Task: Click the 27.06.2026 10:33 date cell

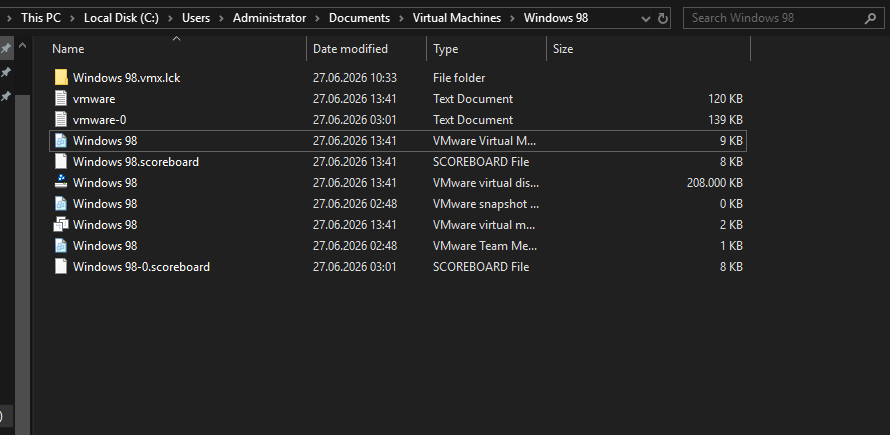Action: (355, 78)
